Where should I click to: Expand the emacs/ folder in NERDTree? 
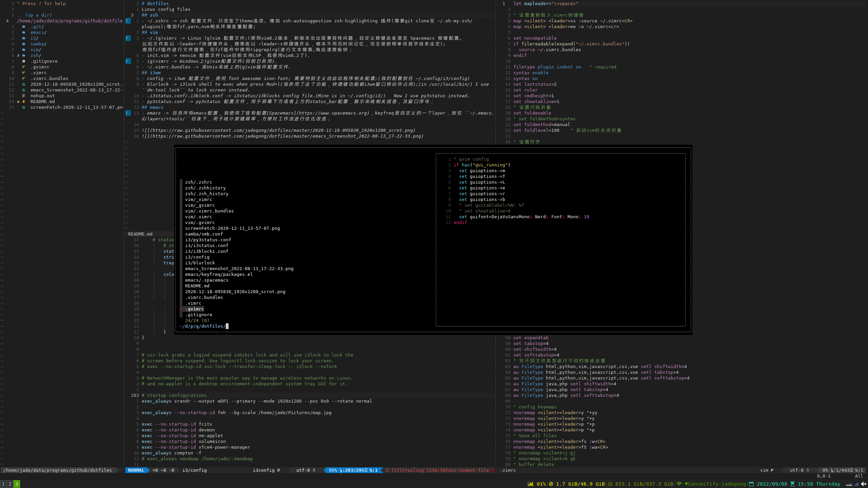pyautogui.click(x=38, y=33)
